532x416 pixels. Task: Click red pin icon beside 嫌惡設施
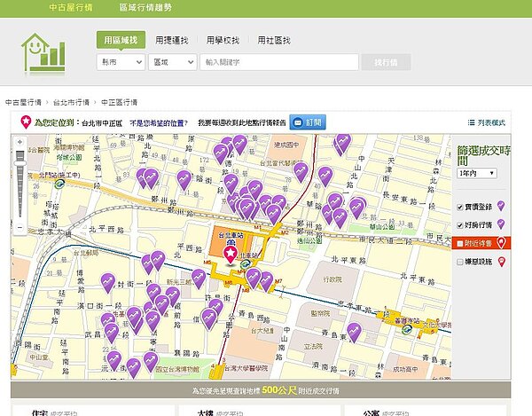click(x=501, y=262)
